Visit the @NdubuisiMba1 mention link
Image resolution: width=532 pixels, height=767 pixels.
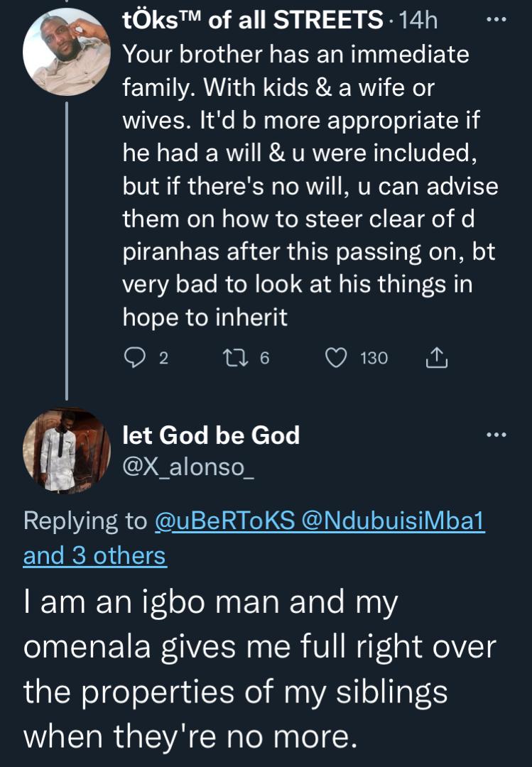(x=394, y=521)
